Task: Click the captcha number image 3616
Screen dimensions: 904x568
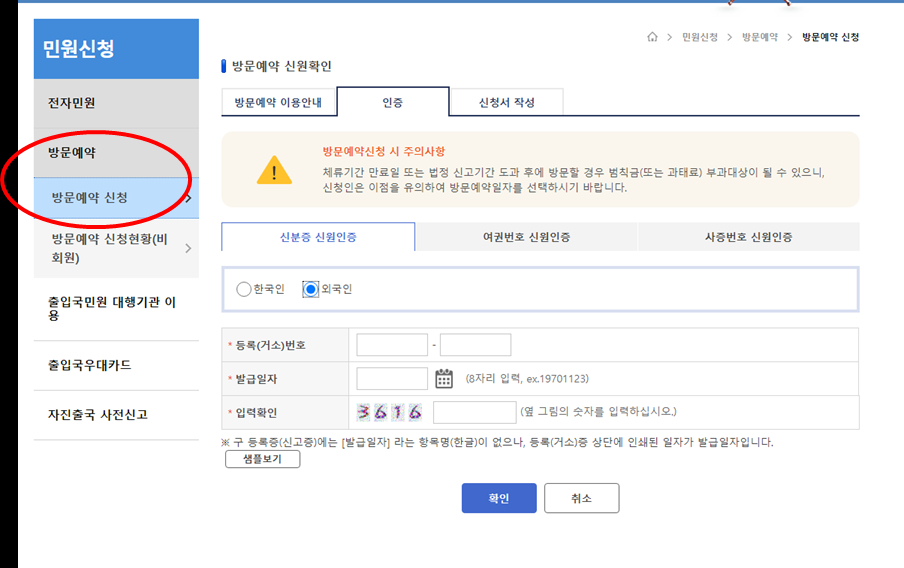Action: (x=390, y=412)
